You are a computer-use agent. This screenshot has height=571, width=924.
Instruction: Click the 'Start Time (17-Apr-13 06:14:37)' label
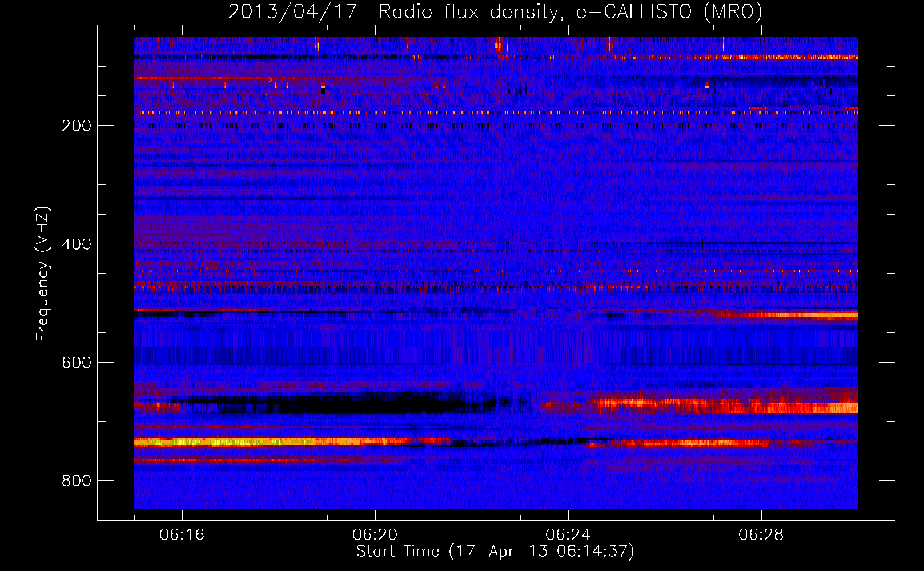pyautogui.click(x=495, y=552)
